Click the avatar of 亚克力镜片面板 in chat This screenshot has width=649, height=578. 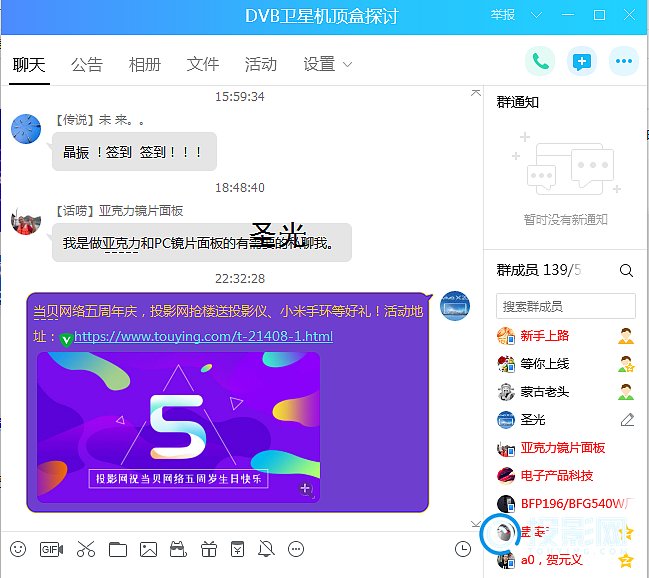coord(26,220)
